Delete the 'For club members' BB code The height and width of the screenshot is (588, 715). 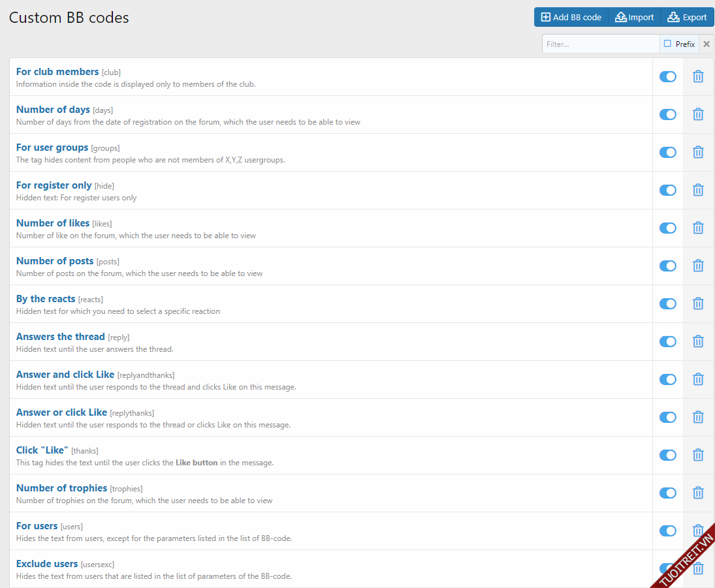[x=698, y=76]
